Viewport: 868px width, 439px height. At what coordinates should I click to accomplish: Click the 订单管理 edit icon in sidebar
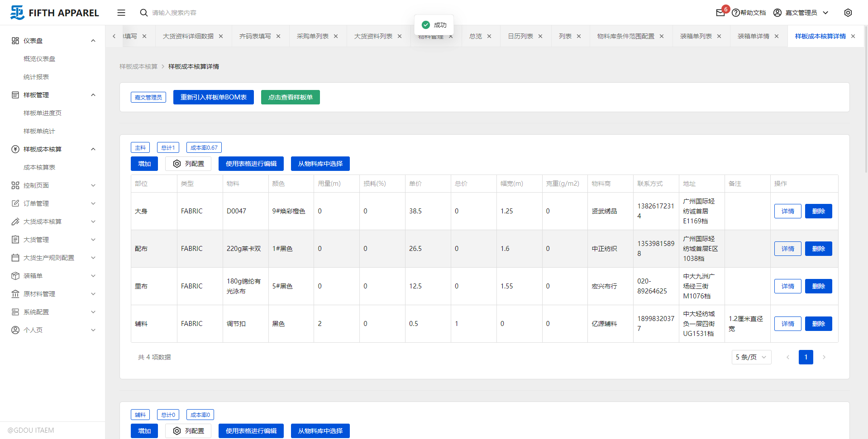point(15,203)
